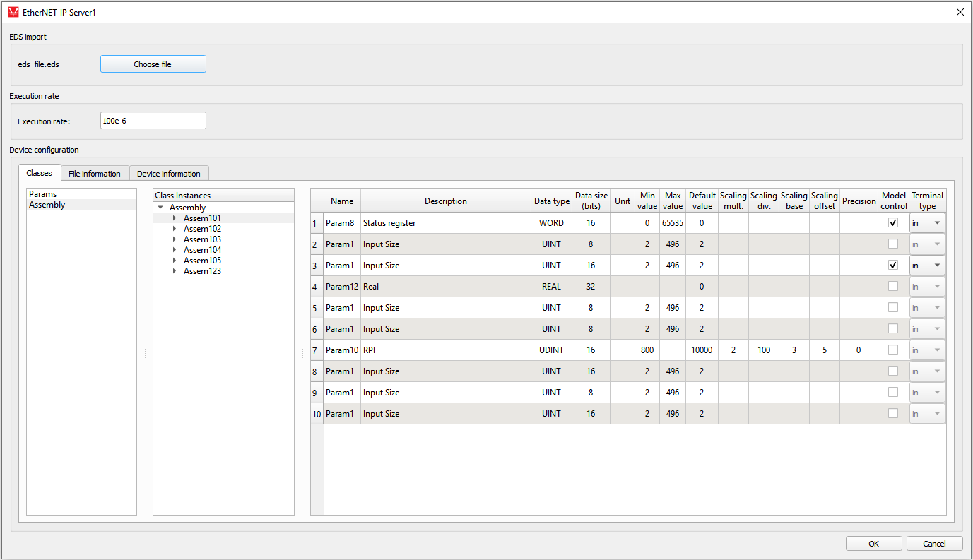The image size is (973, 560).
Task: Close the EtherNET-IP Server1 dialog
Action: tap(960, 12)
